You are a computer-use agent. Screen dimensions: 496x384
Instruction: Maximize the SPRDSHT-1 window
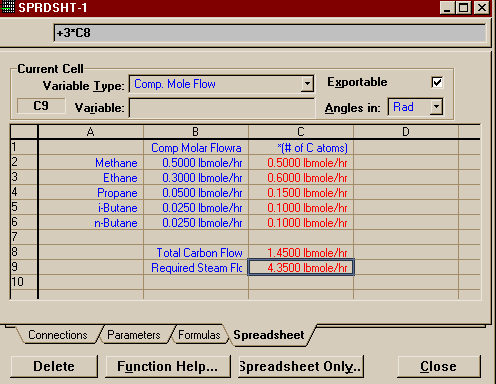464,7
